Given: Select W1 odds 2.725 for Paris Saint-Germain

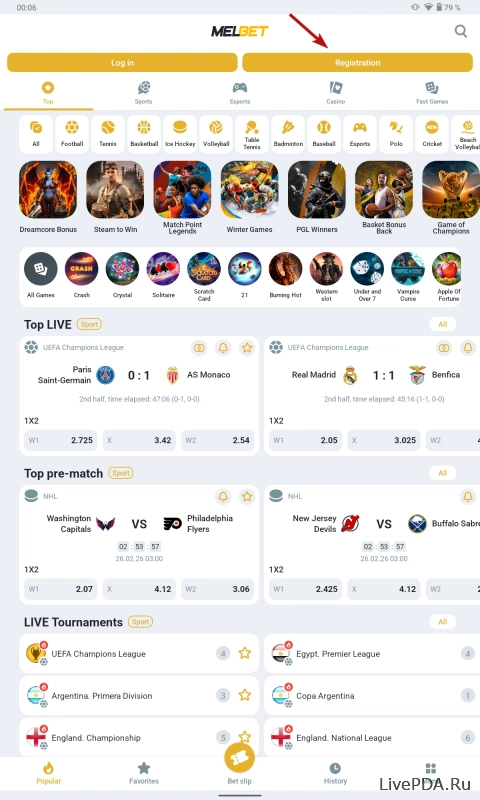Looking at the screenshot, I should pyautogui.click(x=61, y=440).
